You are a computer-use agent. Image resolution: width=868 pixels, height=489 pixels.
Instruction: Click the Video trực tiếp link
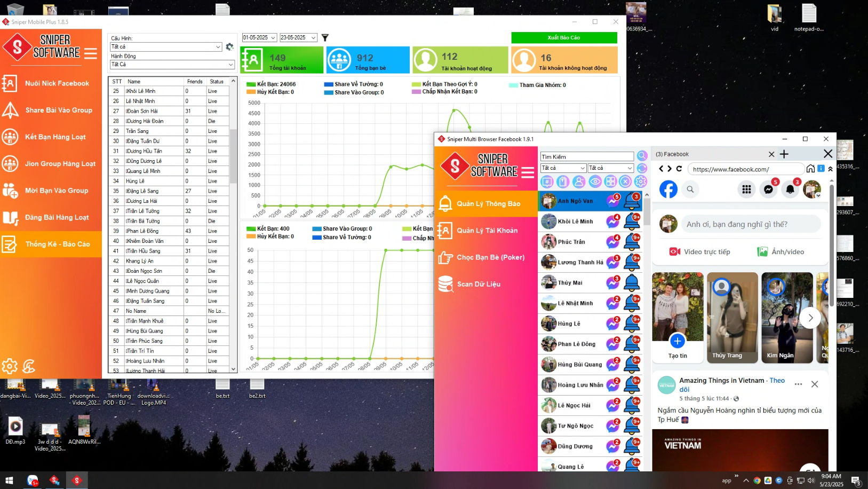click(x=699, y=252)
